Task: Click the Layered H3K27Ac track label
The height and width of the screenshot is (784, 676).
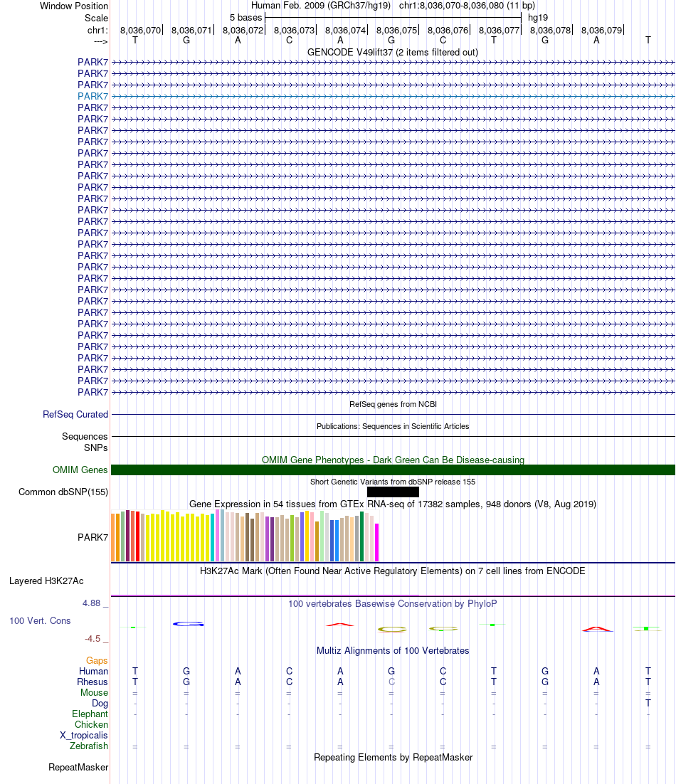Action: tap(46, 581)
